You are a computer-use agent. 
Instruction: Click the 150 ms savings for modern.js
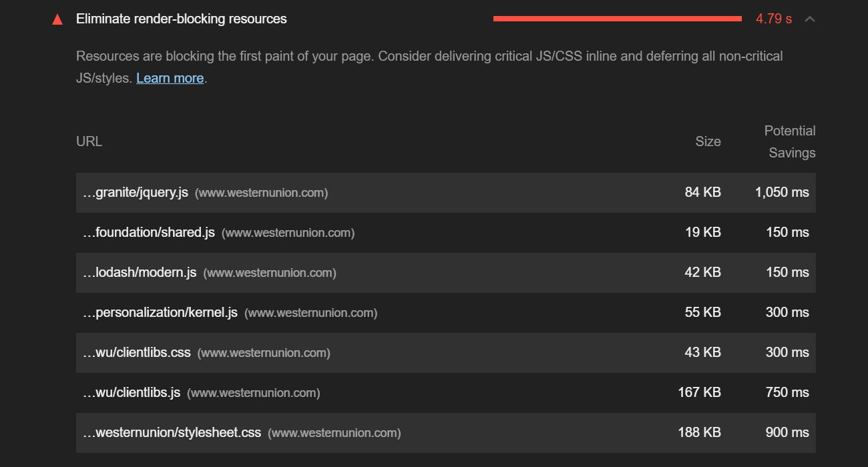pos(787,272)
